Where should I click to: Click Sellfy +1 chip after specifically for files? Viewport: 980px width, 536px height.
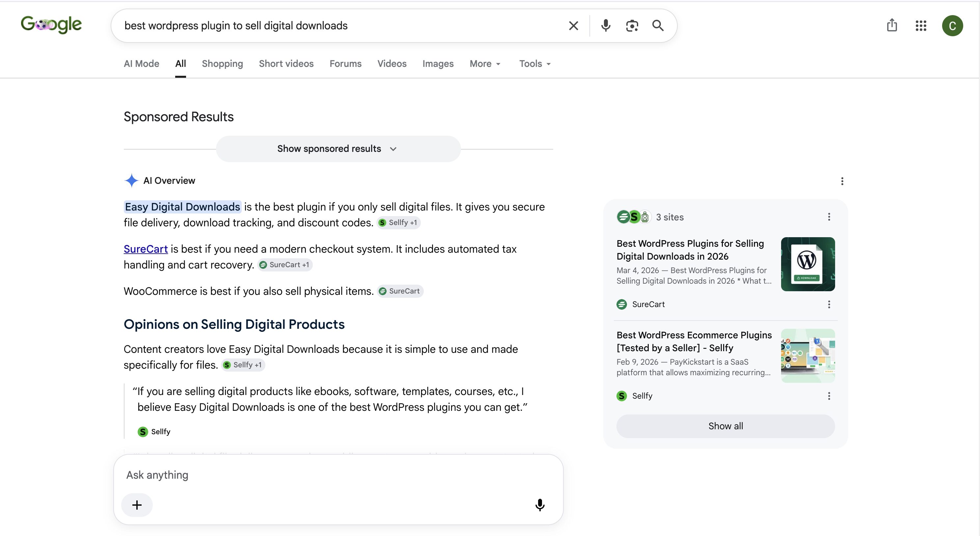click(x=243, y=365)
